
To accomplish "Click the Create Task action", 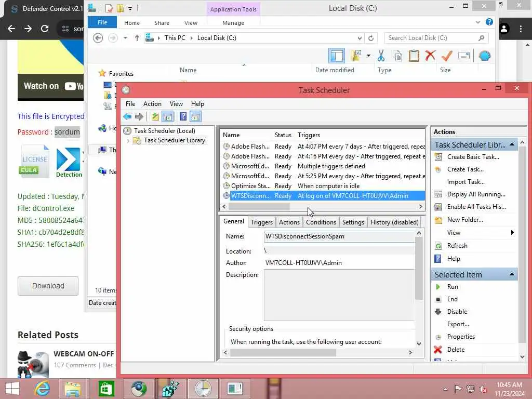I will 465,169.
